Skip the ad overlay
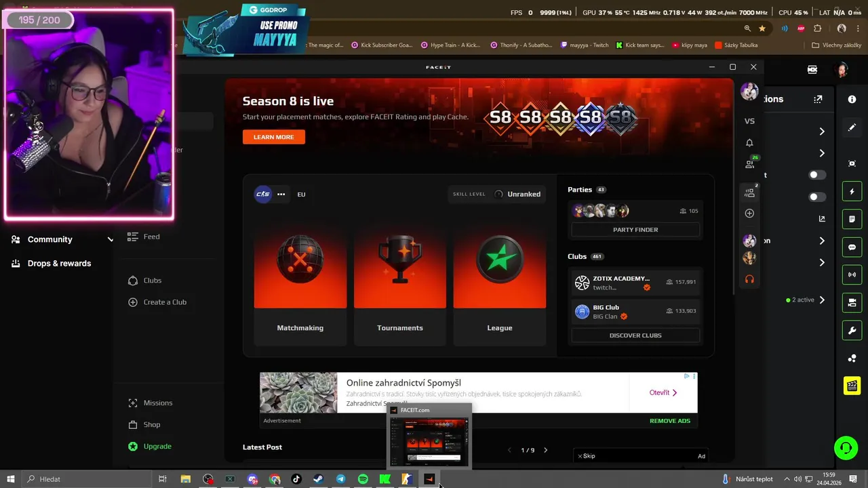This screenshot has height=488, width=868. click(587, 456)
